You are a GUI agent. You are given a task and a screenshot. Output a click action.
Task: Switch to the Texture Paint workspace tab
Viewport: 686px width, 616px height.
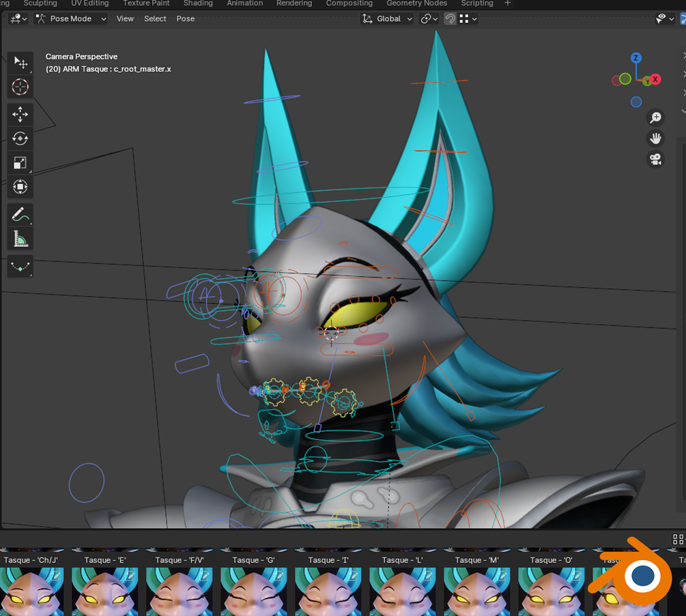click(146, 3)
